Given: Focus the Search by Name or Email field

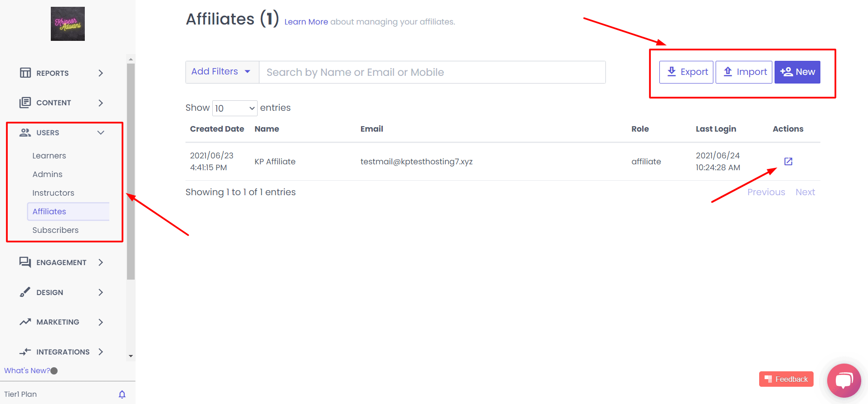Looking at the screenshot, I should coord(432,72).
